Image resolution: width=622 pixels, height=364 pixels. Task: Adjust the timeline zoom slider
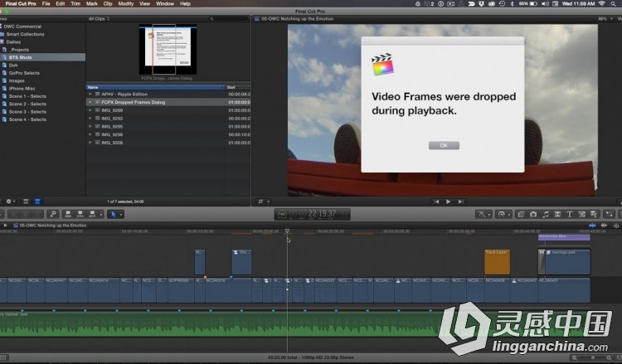(x=593, y=358)
